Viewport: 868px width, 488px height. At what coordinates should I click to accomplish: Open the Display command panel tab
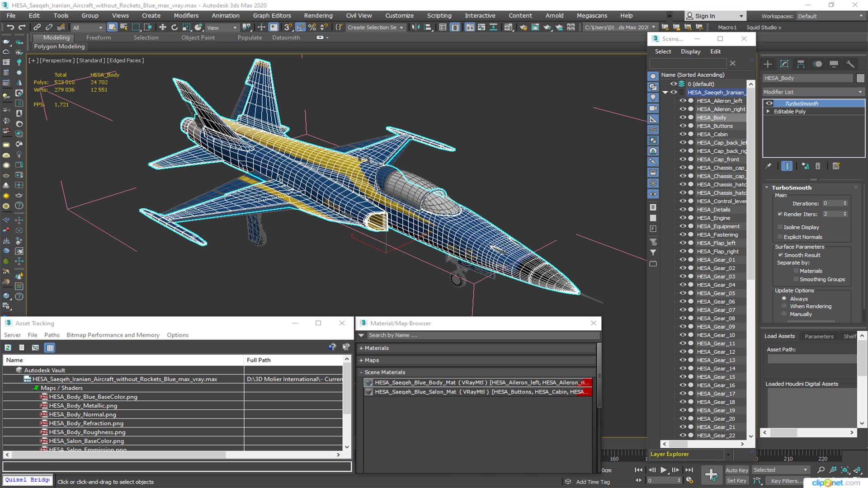point(834,64)
